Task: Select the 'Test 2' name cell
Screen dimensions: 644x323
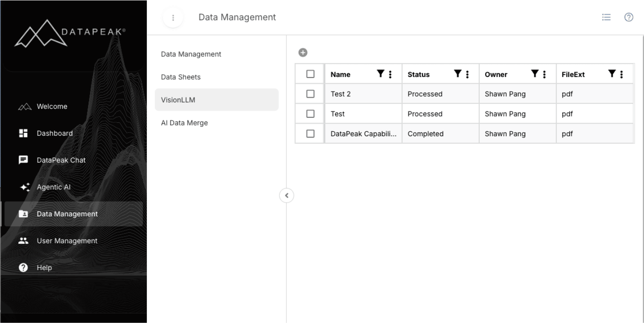Action: [x=363, y=94]
